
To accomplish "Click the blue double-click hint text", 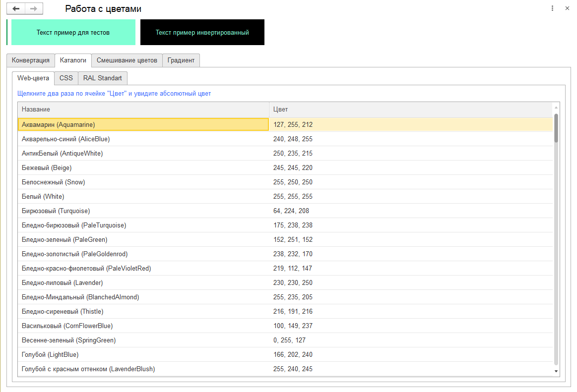I will pos(114,94).
